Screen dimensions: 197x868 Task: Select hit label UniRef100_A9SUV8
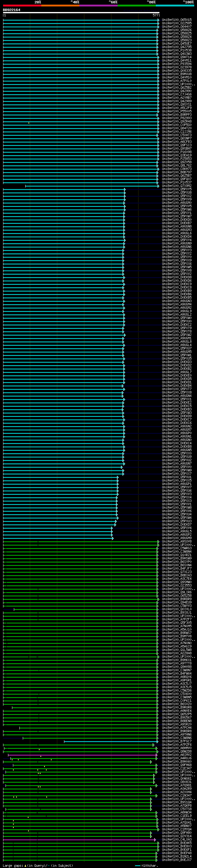(x=176, y=542)
